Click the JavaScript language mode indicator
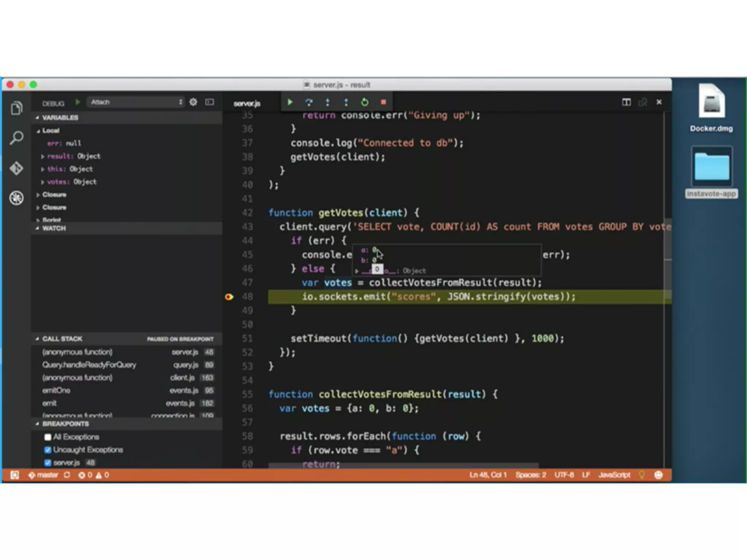Viewport: 747px width, 560px height. pyautogui.click(x=614, y=475)
